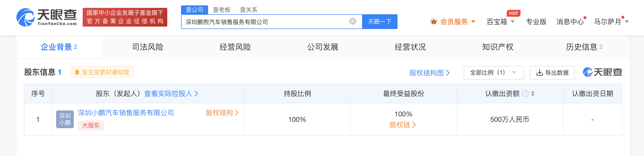Clear the search box with the X icon
The width and height of the screenshot is (644, 156).
point(353,21)
